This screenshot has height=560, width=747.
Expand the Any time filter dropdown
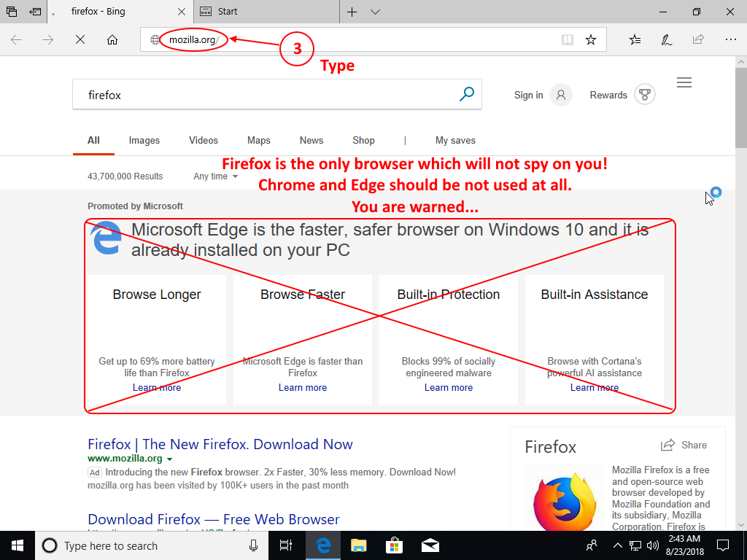pyautogui.click(x=216, y=176)
